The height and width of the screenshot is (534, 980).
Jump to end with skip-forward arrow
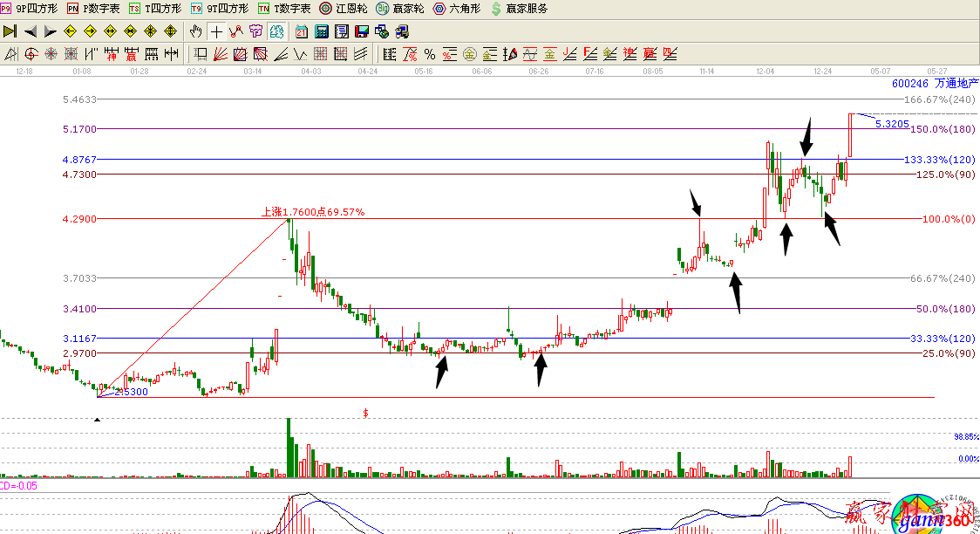pos(10,31)
